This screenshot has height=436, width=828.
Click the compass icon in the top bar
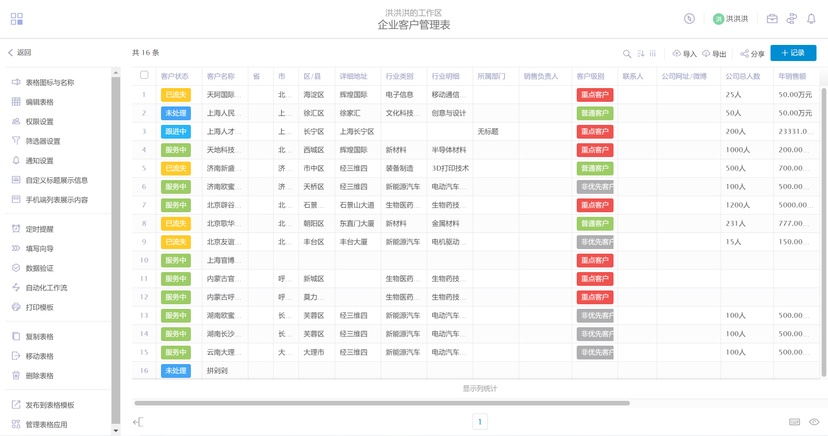689,18
